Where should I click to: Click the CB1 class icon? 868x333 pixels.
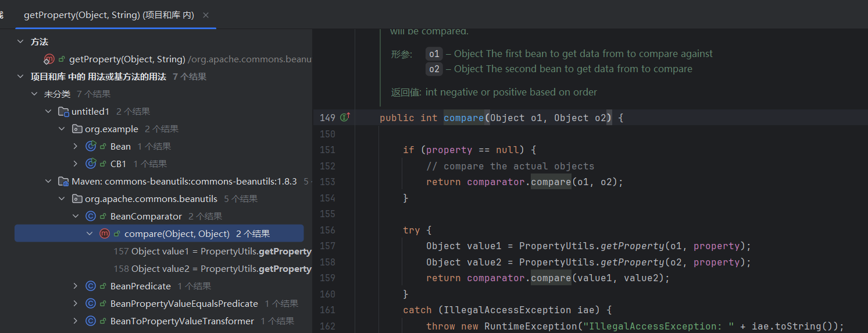coord(91,164)
